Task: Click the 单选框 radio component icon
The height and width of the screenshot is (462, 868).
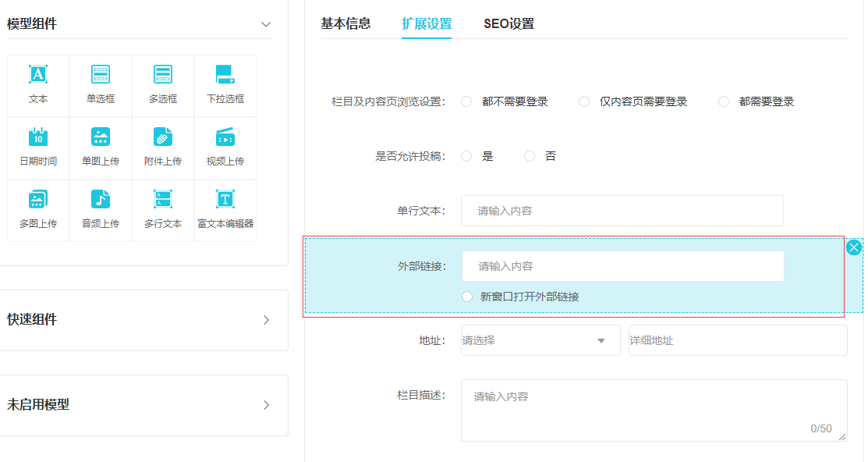Action: click(101, 75)
